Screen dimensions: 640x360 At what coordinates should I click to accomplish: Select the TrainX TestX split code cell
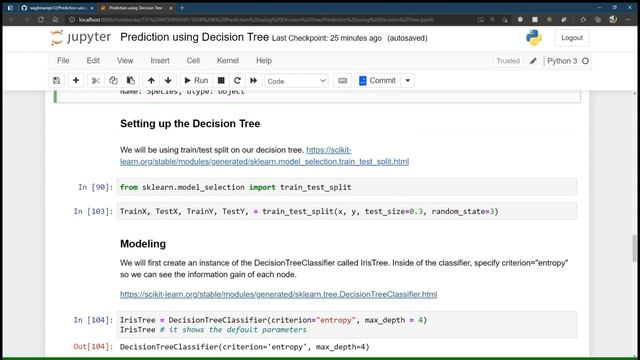[347, 211]
